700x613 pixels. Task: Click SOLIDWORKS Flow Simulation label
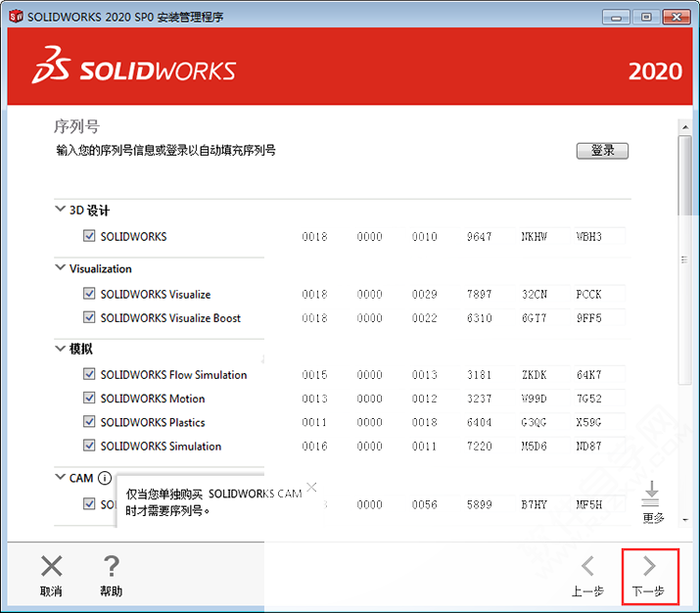point(173,375)
